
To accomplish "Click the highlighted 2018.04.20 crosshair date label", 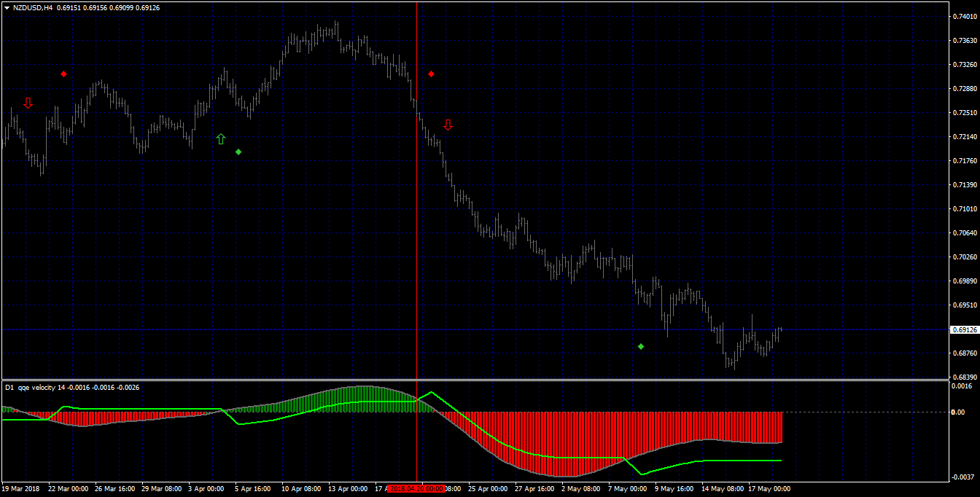I will coord(416,488).
